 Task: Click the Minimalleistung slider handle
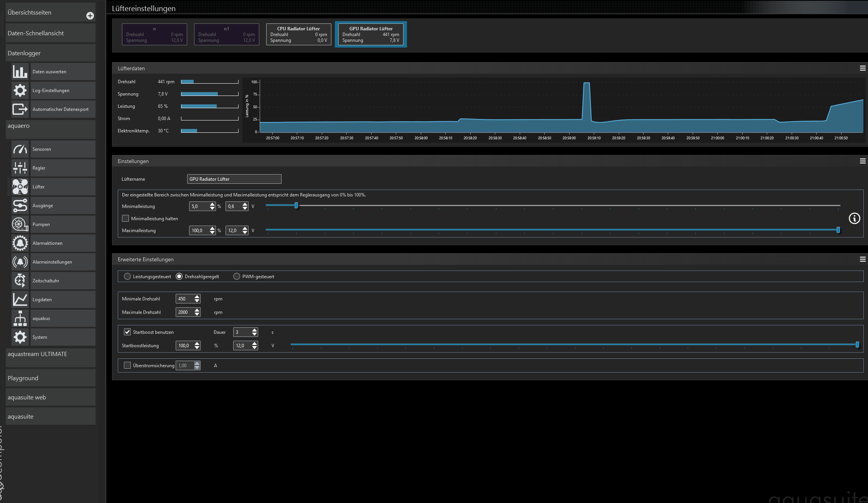[x=296, y=206]
